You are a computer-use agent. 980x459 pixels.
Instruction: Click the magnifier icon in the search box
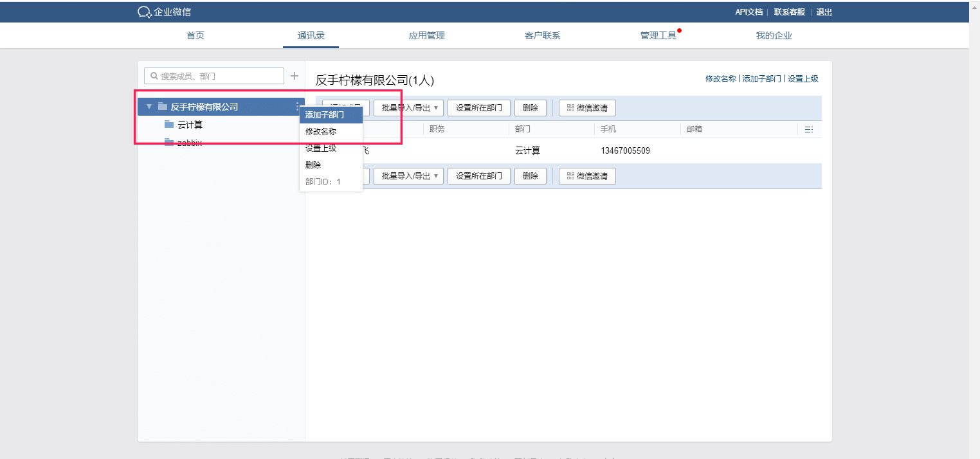pos(154,76)
